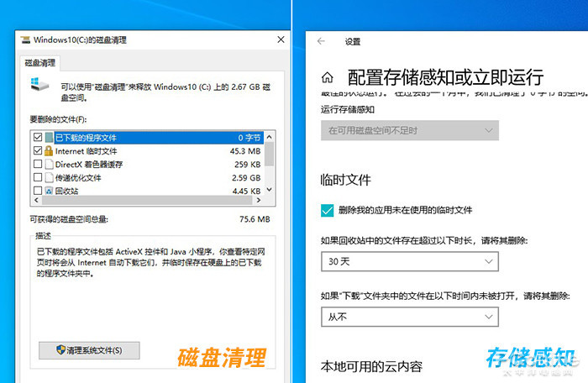The width and height of the screenshot is (588, 383).
Task: Click the file list scroll down arrow
Action: 269,190
